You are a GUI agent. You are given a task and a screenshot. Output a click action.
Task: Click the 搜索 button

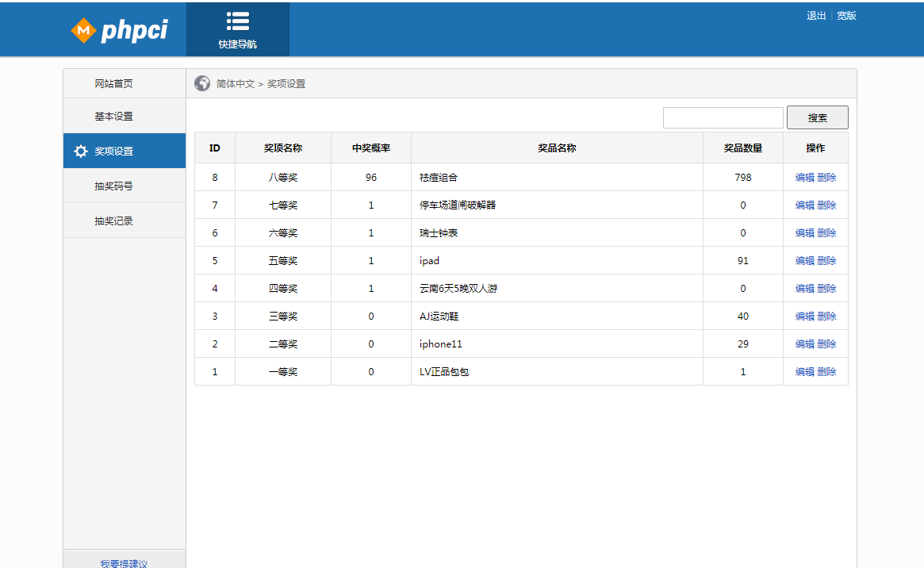click(x=817, y=117)
